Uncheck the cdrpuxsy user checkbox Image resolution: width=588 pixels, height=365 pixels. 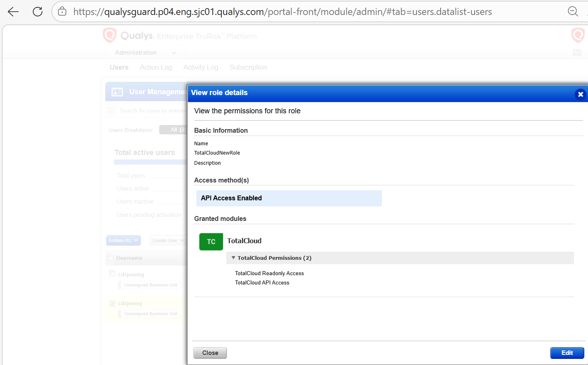coord(112,303)
